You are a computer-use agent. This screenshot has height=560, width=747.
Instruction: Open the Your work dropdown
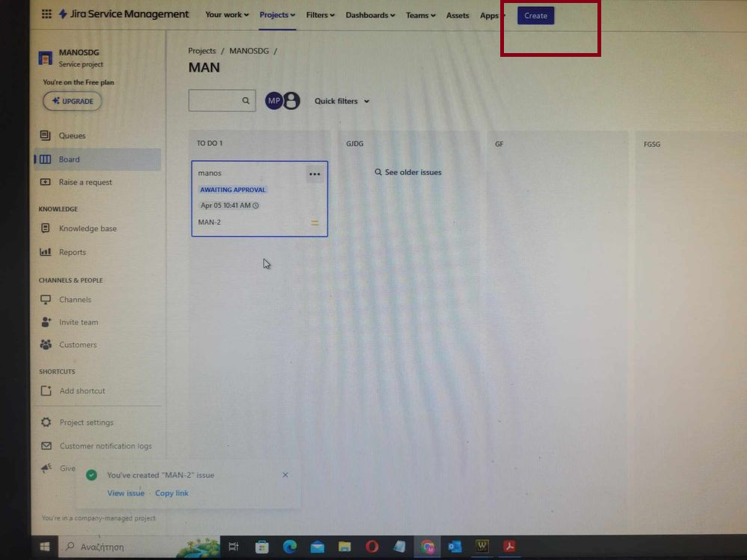point(227,15)
